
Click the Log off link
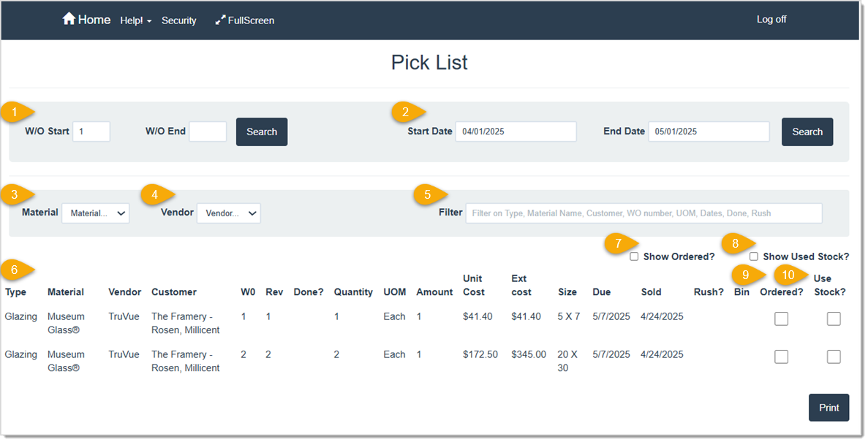[x=771, y=19]
